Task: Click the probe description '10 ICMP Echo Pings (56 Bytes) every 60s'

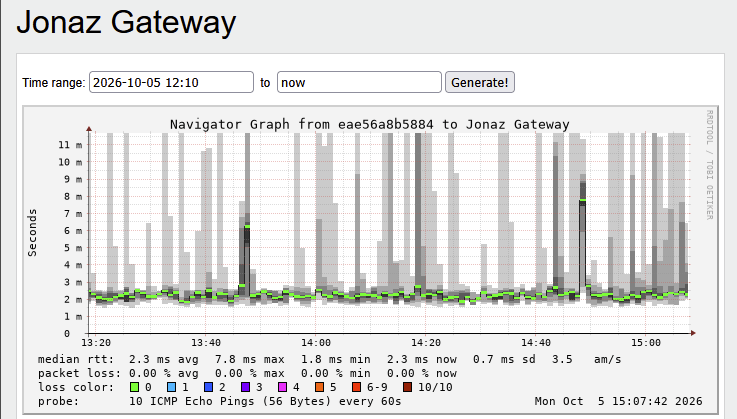Action: (x=265, y=401)
